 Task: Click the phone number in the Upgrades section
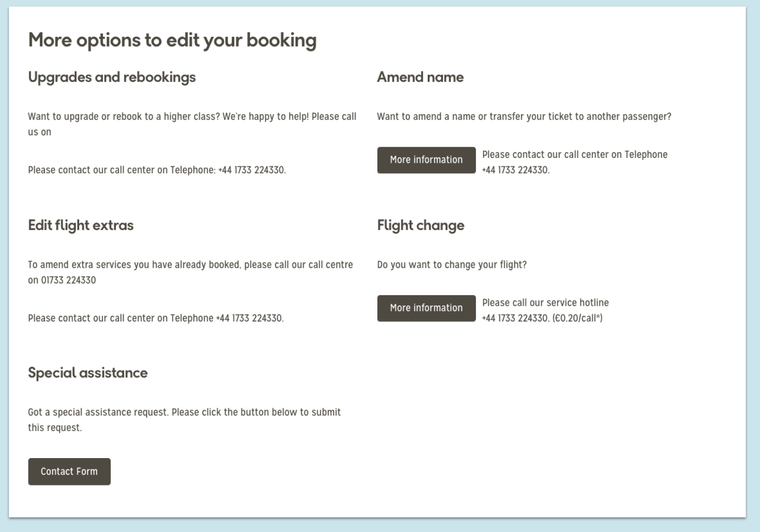[x=251, y=170]
